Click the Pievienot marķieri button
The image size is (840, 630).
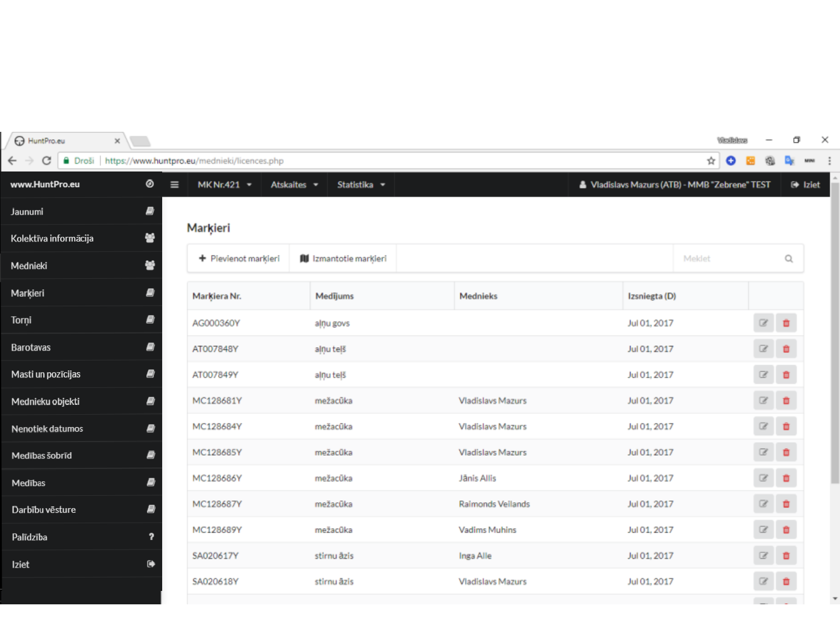[239, 258]
